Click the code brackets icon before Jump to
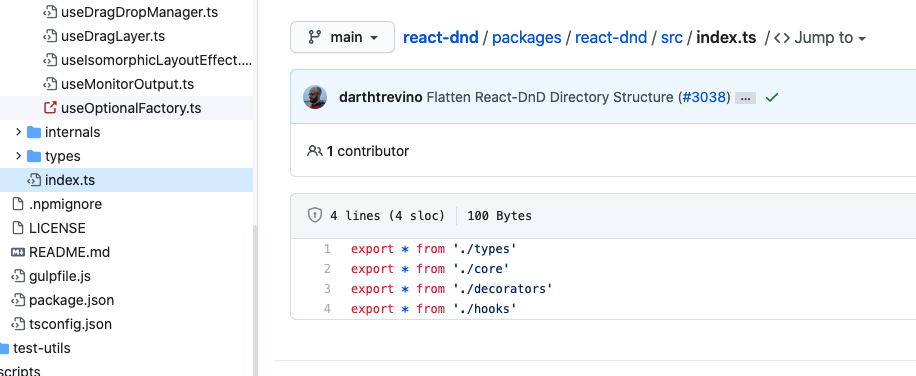The height and width of the screenshot is (376, 916). (x=782, y=38)
